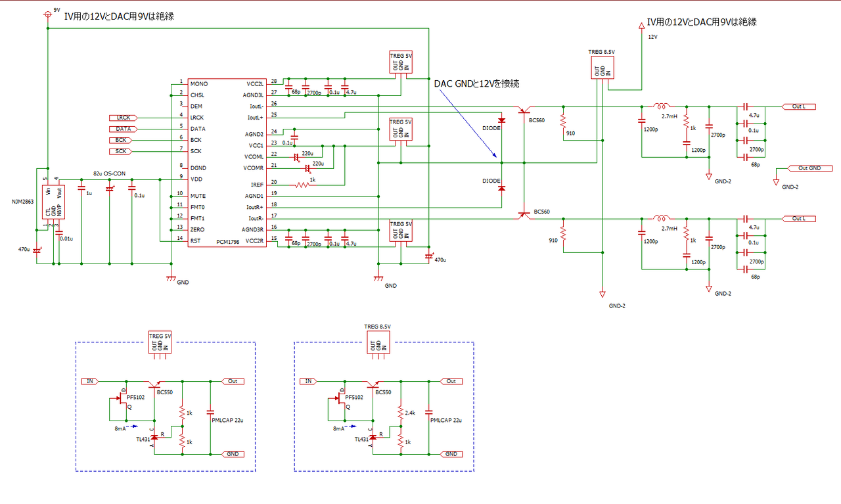Click the Out L output tag

tap(800, 106)
